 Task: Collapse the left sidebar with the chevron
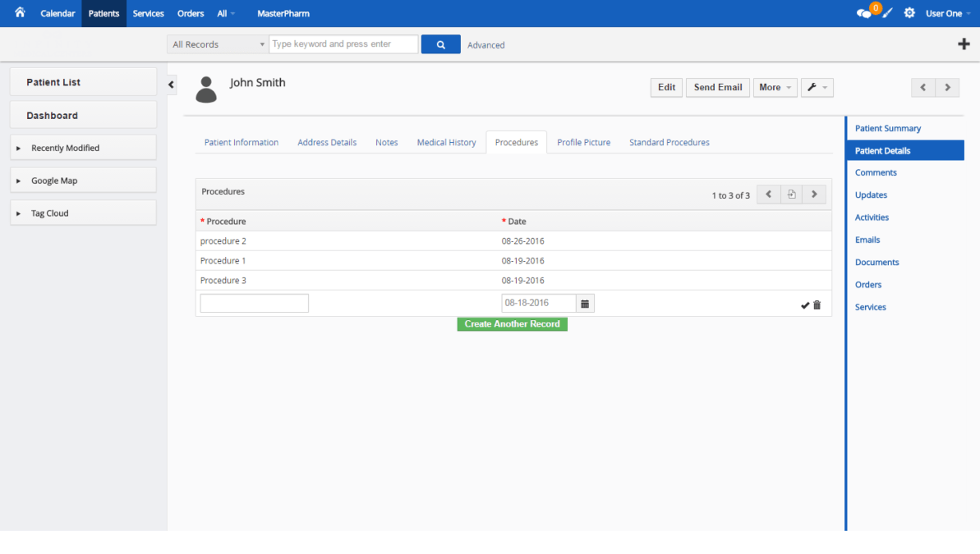pyautogui.click(x=171, y=84)
